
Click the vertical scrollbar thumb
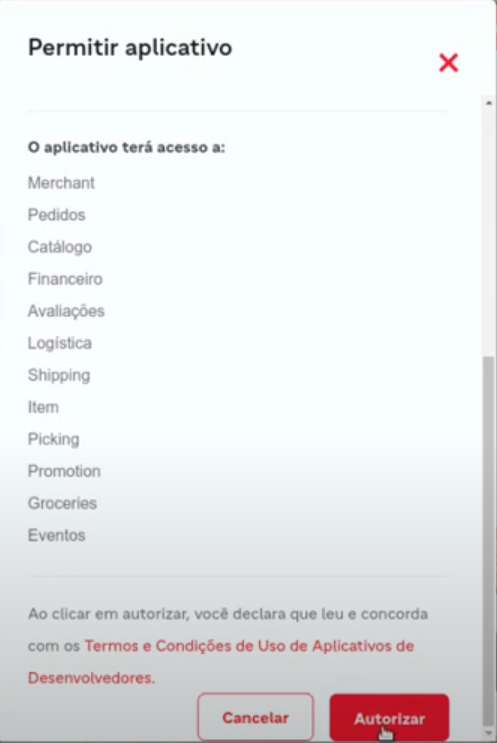488,540
